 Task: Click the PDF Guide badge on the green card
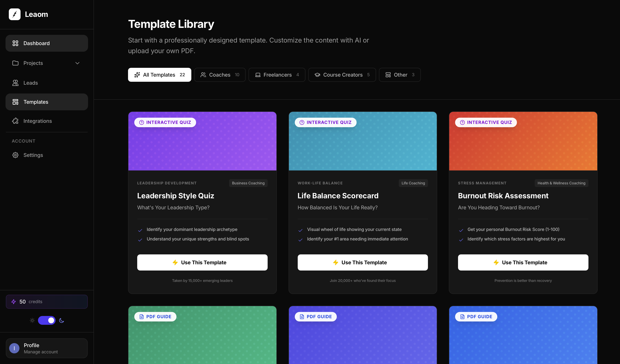[x=155, y=317]
